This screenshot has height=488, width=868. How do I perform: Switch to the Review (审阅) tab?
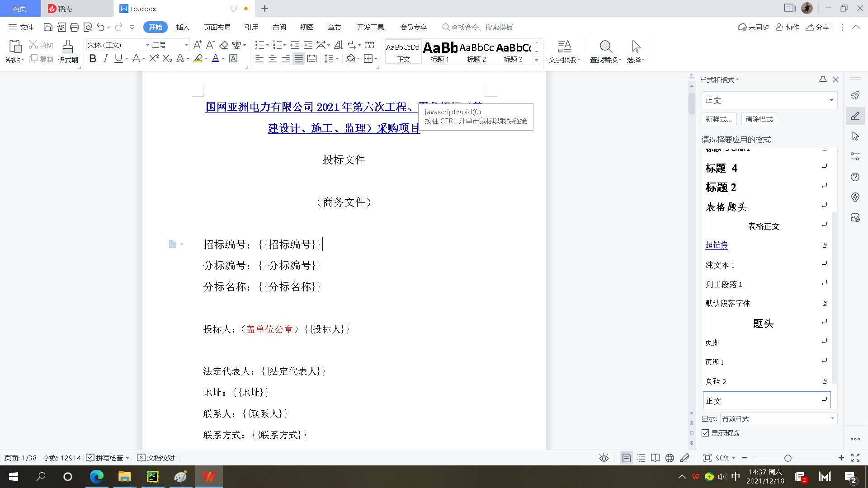click(279, 27)
